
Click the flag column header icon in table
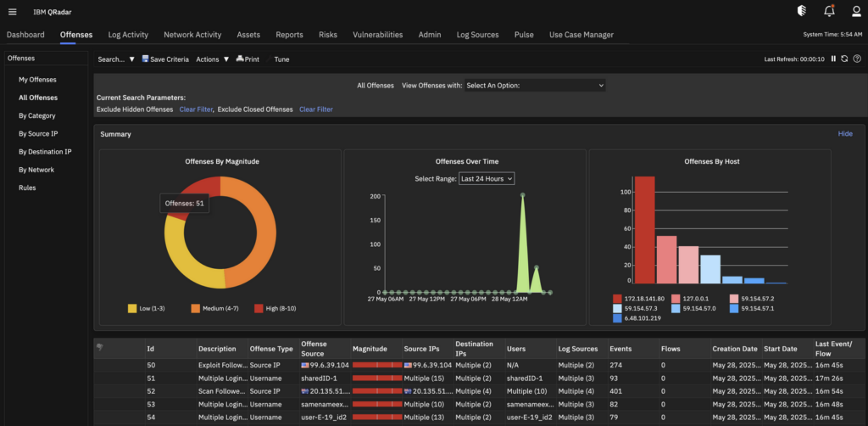[100, 347]
